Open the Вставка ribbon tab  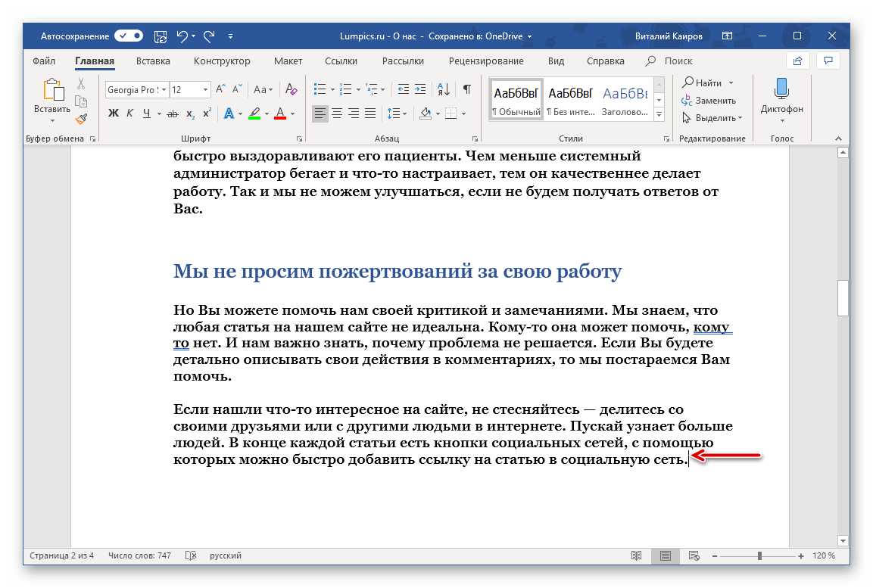pyautogui.click(x=153, y=61)
